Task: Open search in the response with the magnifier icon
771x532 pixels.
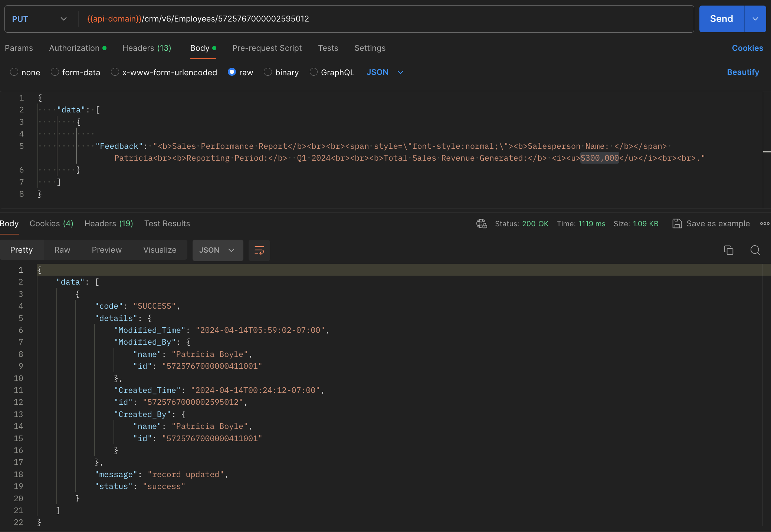Action: [x=755, y=250]
